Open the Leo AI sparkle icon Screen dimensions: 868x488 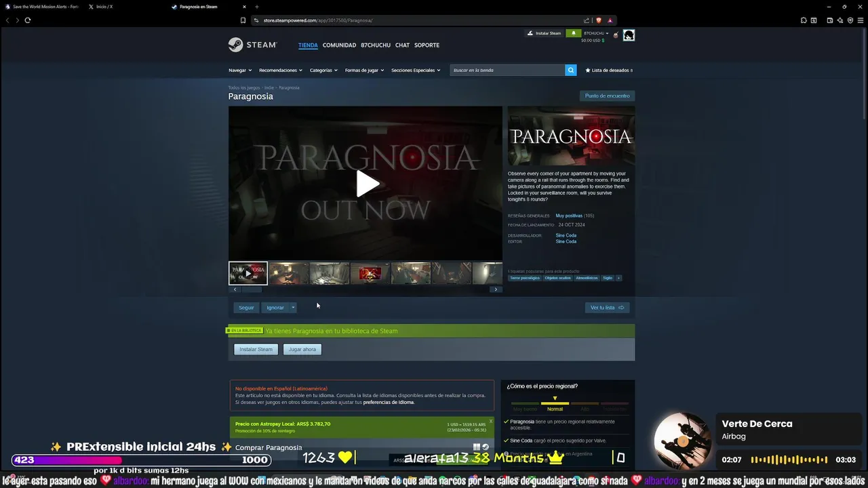(x=840, y=20)
